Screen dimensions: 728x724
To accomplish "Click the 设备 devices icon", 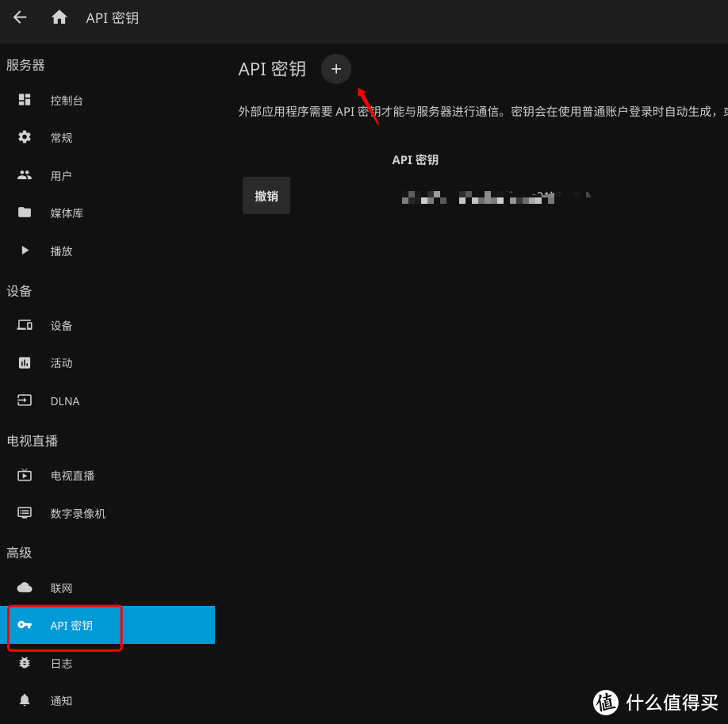I will click(x=25, y=325).
